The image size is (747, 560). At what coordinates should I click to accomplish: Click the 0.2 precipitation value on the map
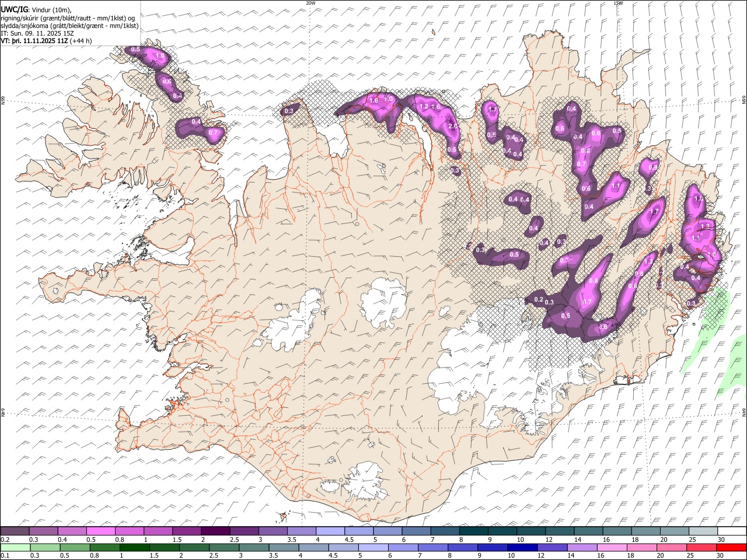click(539, 299)
